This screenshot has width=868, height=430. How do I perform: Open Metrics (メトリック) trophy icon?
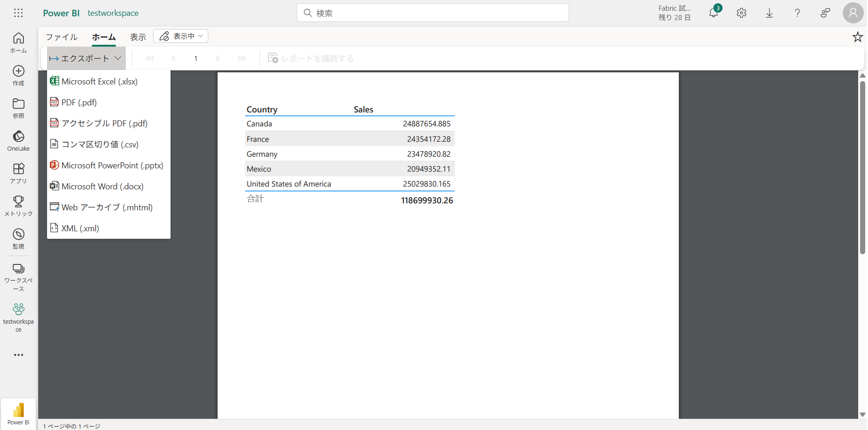pyautogui.click(x=19, y=206)
